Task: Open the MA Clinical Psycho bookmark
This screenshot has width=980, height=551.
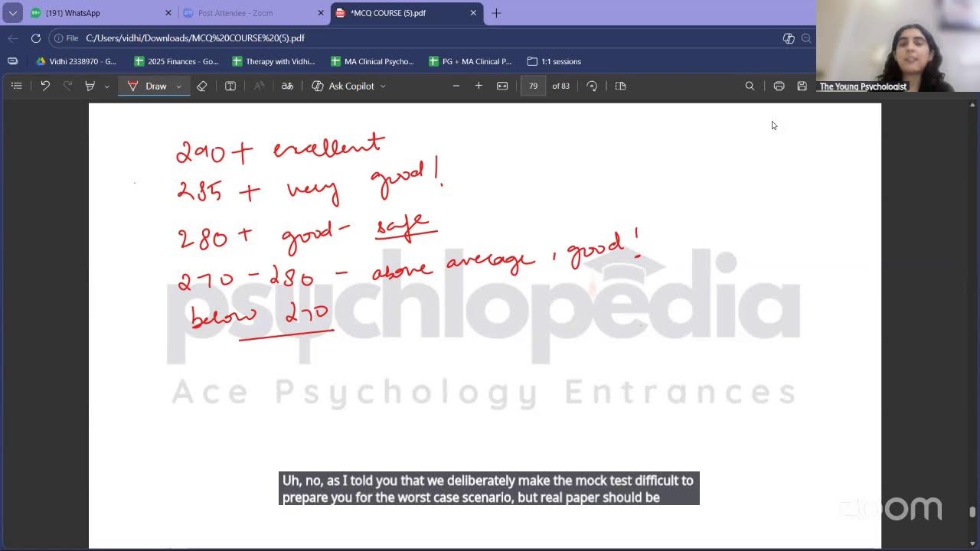Action: [372, 61]
